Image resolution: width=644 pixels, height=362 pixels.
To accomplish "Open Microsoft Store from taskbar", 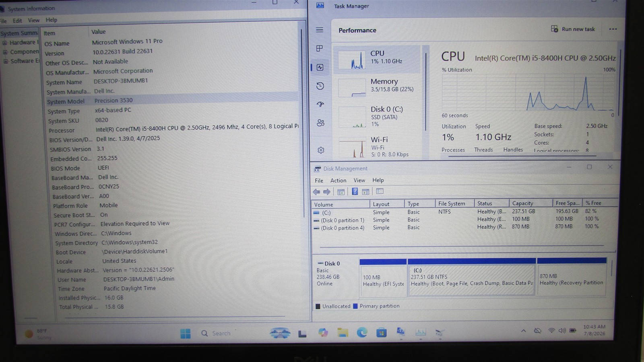I will pyautogui.click(x=381, y=332).
